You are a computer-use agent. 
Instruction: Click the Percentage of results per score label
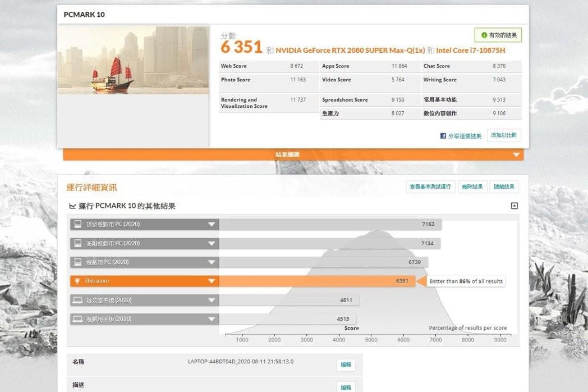pos(467,328)
